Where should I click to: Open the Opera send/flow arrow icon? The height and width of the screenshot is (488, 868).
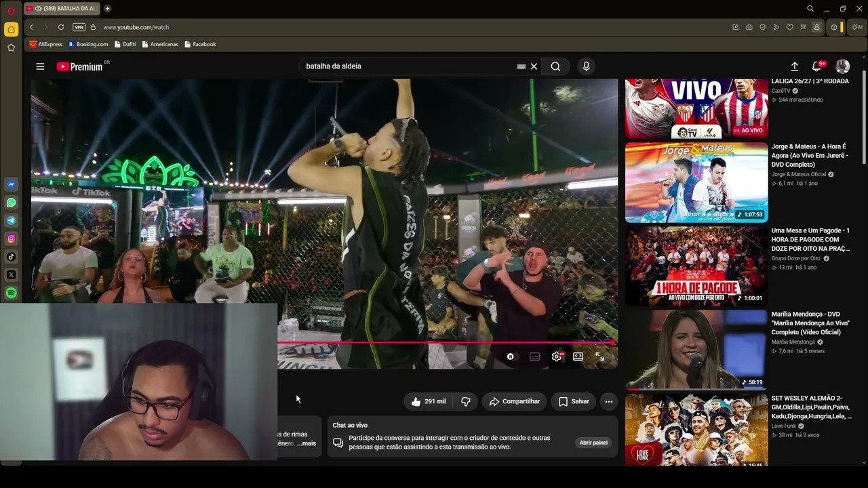tap(776, 27)
